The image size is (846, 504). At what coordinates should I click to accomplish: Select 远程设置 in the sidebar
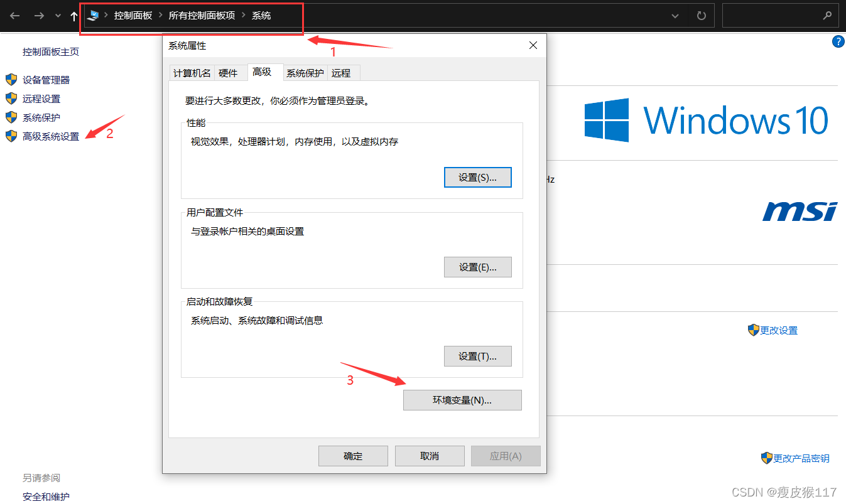pyautogui.click(x=41, y=99)
